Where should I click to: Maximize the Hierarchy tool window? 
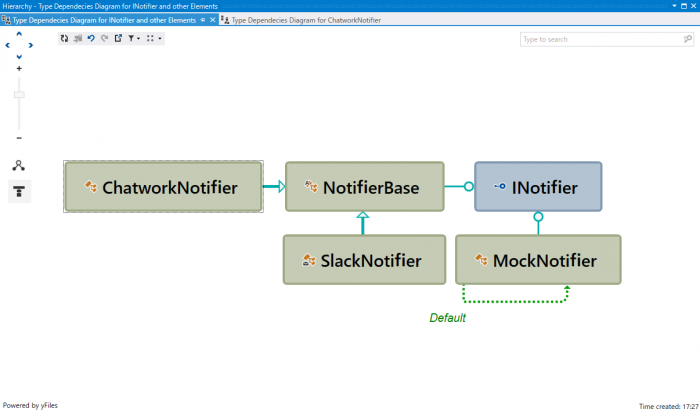(x=684, y=6)
